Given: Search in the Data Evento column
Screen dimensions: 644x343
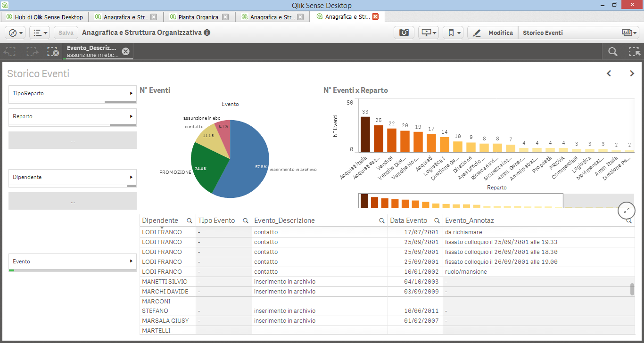Looking at the screenshot, I should [x=437, y=220].
